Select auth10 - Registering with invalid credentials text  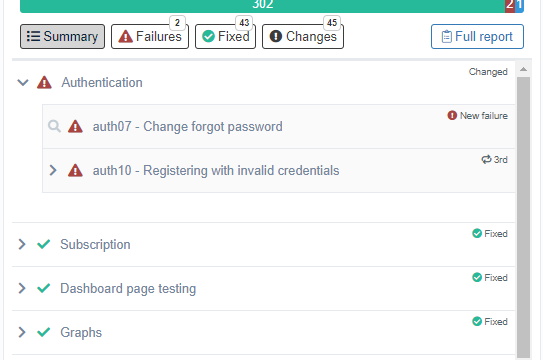pos(216,170)
